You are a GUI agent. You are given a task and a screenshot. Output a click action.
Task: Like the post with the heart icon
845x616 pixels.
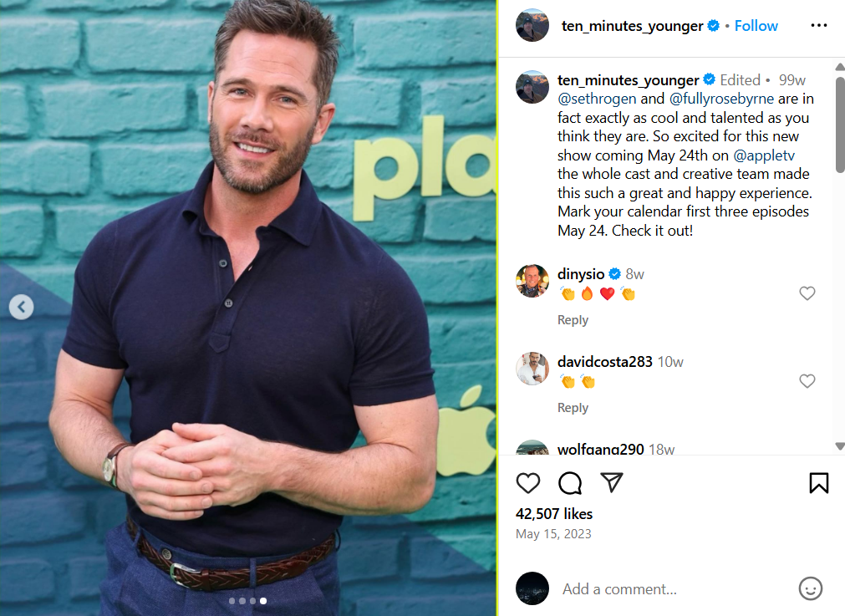click(x=527, y=483)
